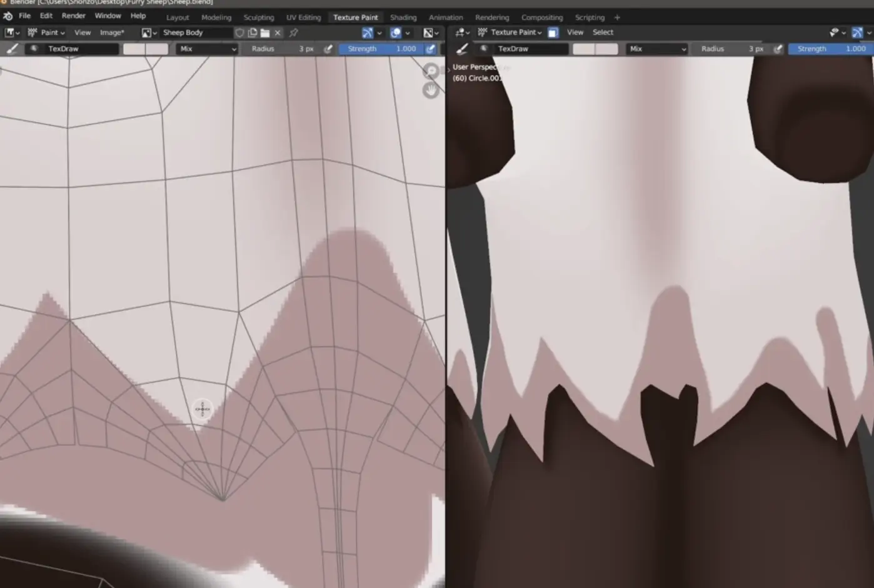Click the pan hand gizmo in the image editor
This screenshot has height=588, width=874.
coord(431,90)
